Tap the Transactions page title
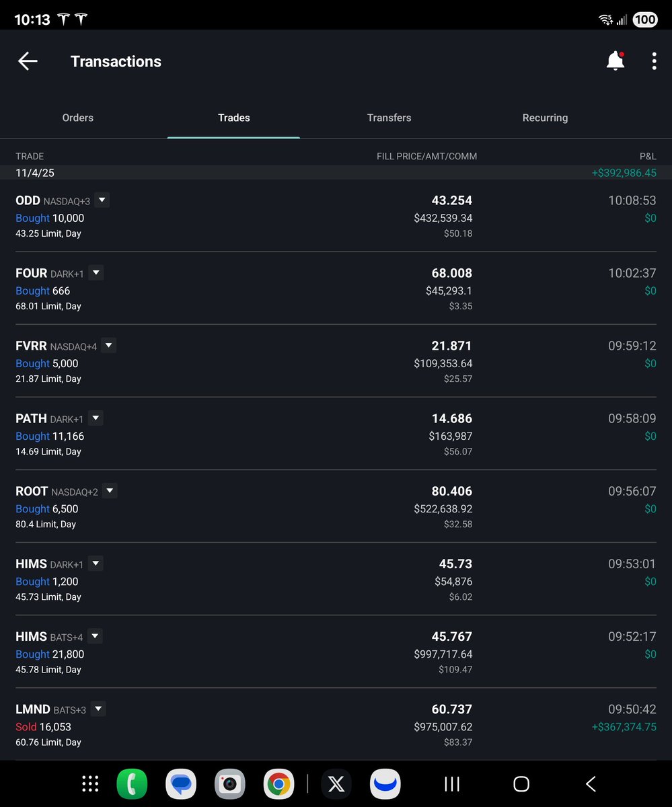672x807 pixels. 116,61
